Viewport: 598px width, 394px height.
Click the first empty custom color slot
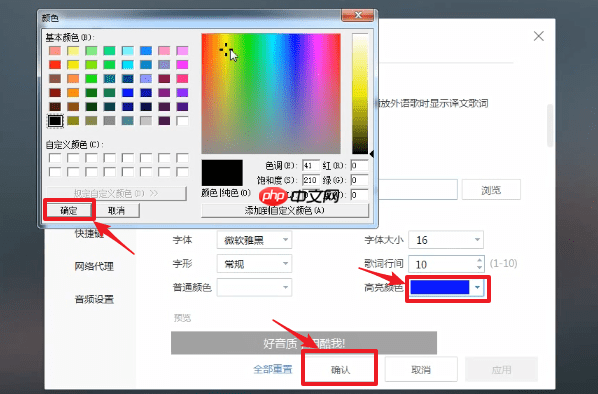coord(55,158)
